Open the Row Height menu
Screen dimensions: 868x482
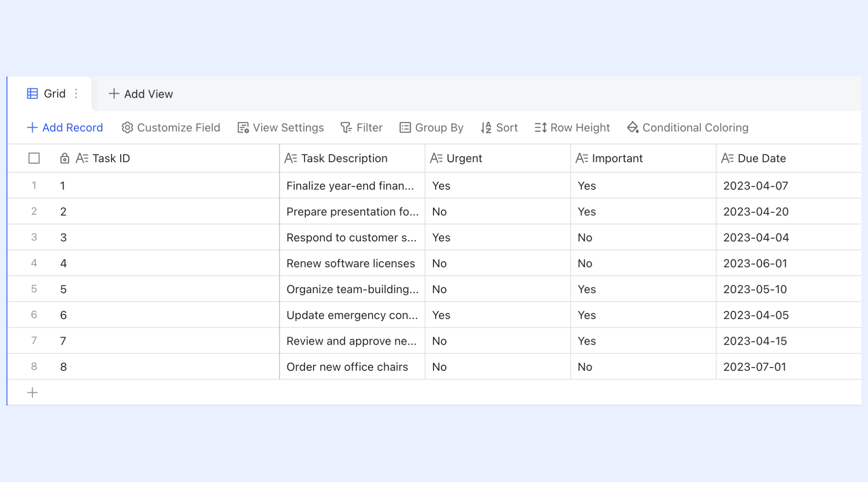point(572,127)
